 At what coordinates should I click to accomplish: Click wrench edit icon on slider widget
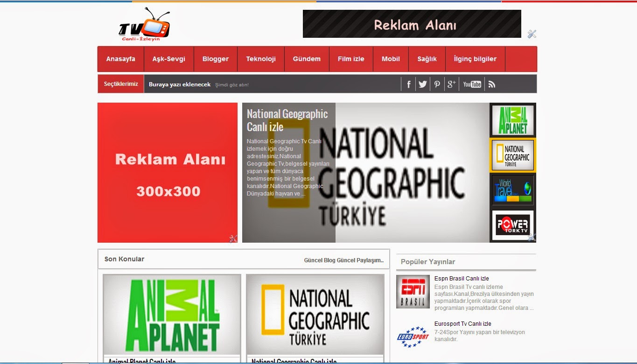[x=532, y=237]
